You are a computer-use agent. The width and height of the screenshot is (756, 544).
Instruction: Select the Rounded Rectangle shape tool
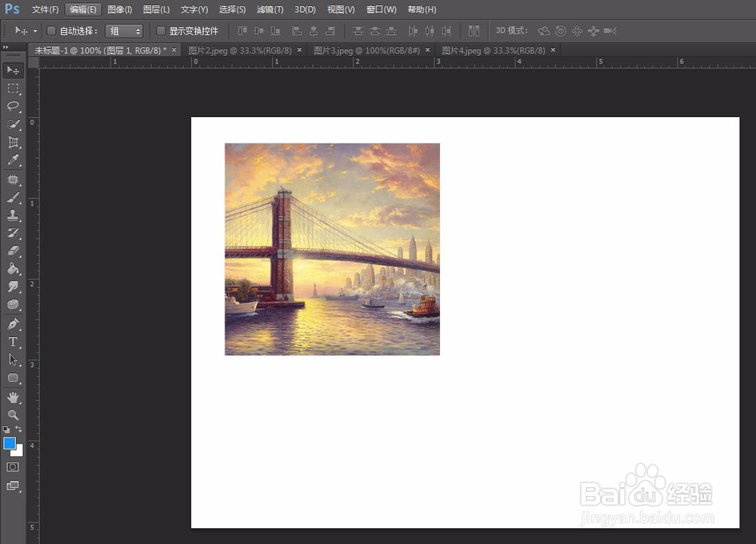point(13,378)
